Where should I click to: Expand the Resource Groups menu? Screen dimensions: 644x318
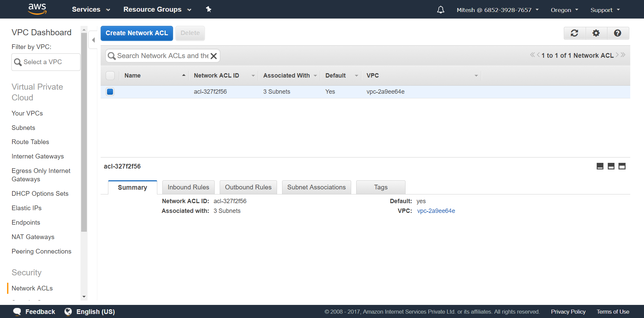157,9
